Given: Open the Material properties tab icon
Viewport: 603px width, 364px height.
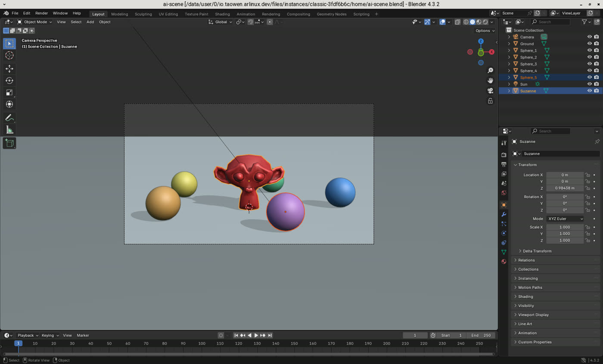Looking at the screenshot, I should [x=504, y=262].
